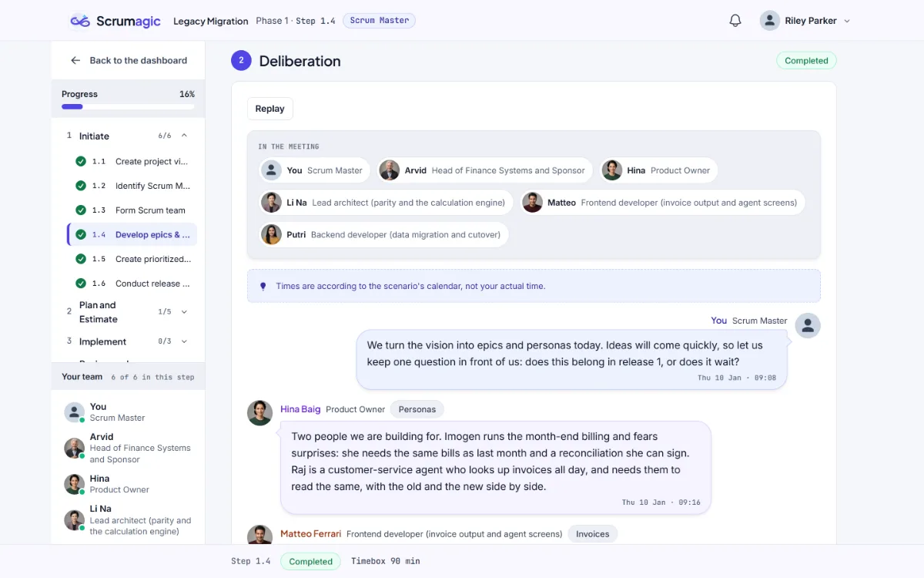Click the Completed badge next to Deliberation

pyautogui.click(x=806, y=61)
